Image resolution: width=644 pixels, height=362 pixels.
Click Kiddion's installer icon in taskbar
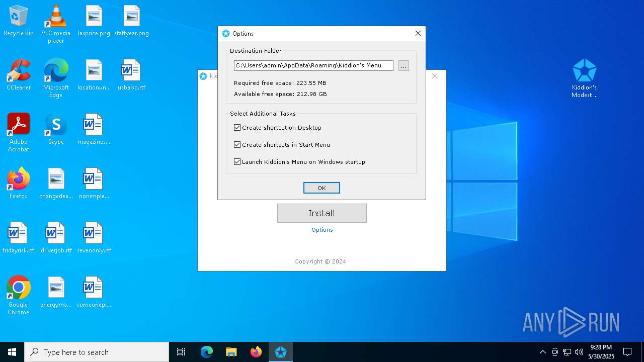[281, 352]
